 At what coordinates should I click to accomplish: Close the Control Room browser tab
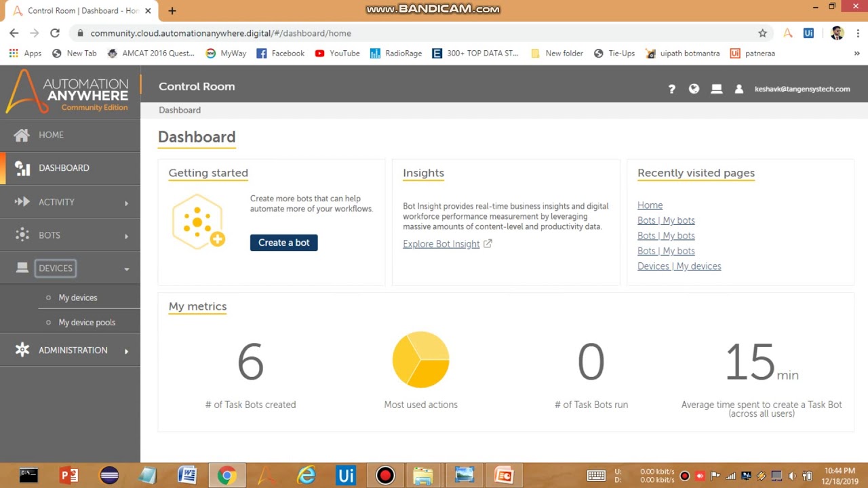tap(148, 11)
